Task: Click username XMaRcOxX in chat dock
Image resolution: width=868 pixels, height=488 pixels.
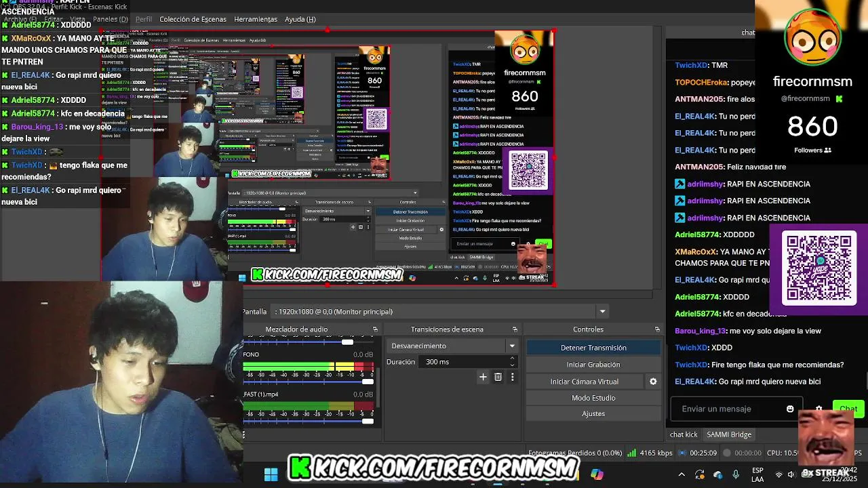Action: 695,251
